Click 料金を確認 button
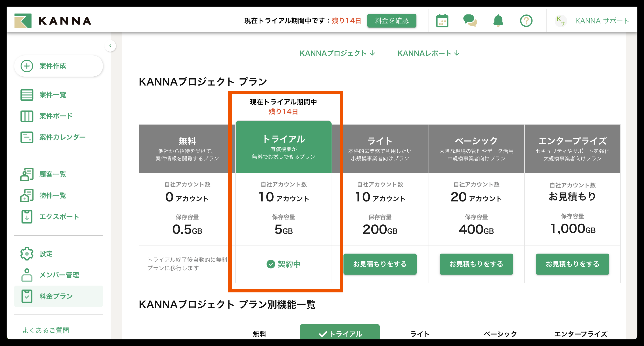644x346 pixels. pyautogui.click(x=391, y=21)
